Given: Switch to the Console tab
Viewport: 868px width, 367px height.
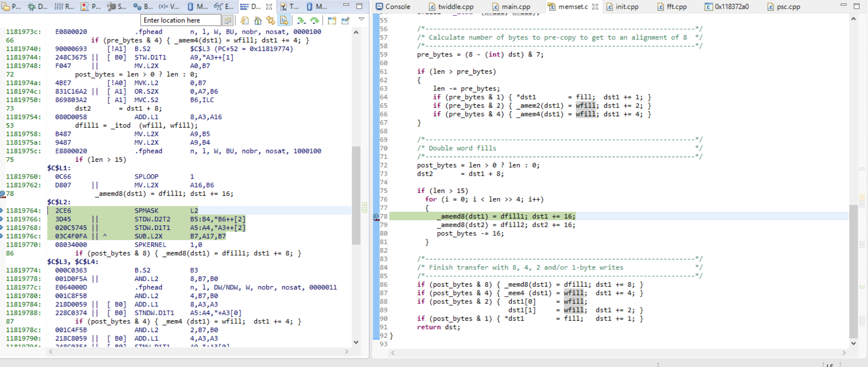Looking at the screenshot, I should coord(393,7).
